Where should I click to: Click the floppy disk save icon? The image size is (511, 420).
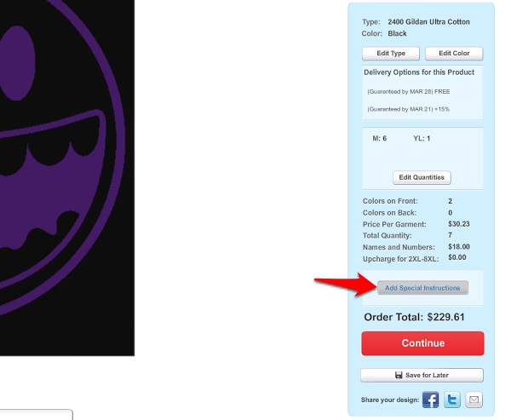pyautogui.click(x=399, y=375)
